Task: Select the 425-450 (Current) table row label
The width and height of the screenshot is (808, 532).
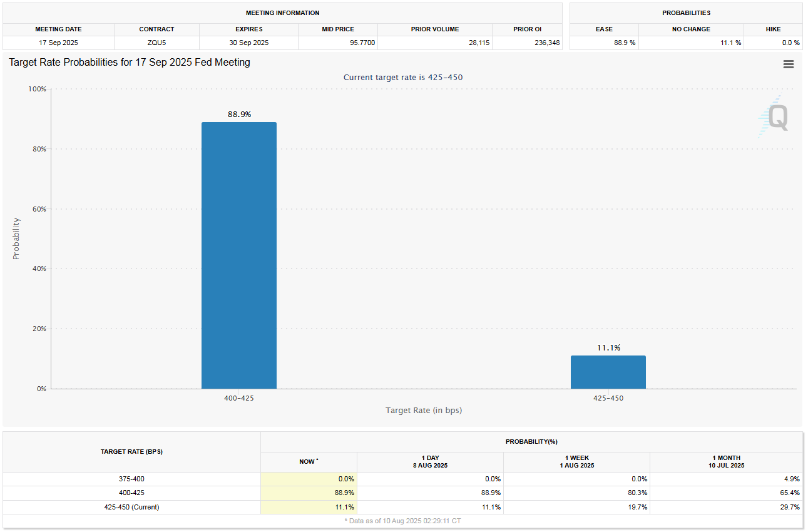Action: point(131,507)
